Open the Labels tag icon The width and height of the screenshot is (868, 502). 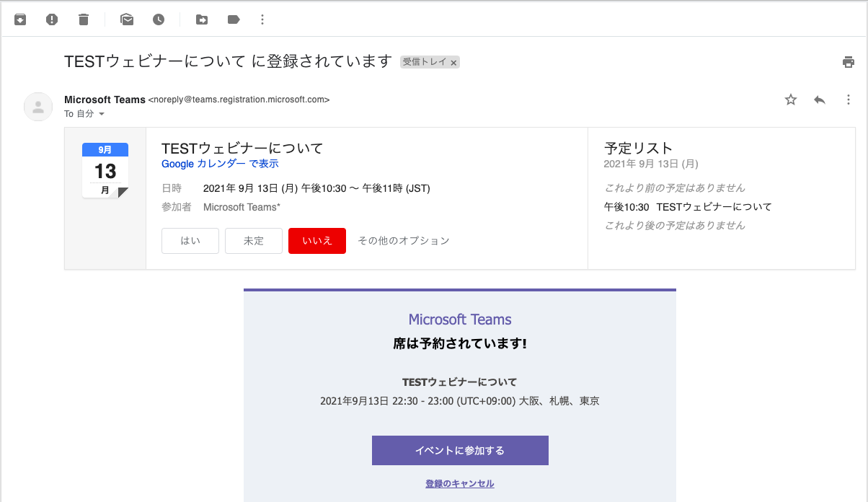tap(234, 19)
